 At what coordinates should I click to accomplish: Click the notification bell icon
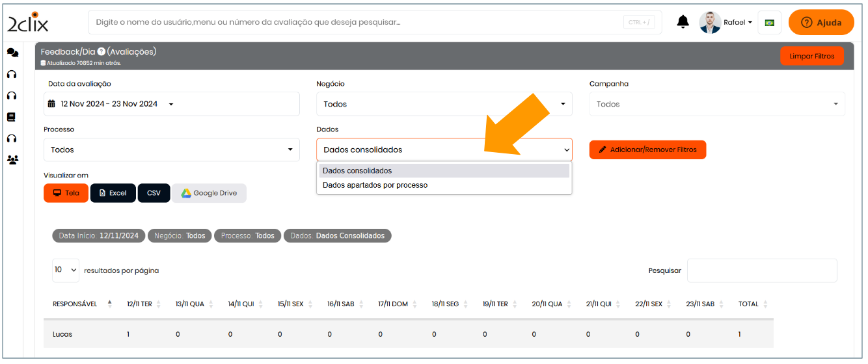[x=683, y=22]
